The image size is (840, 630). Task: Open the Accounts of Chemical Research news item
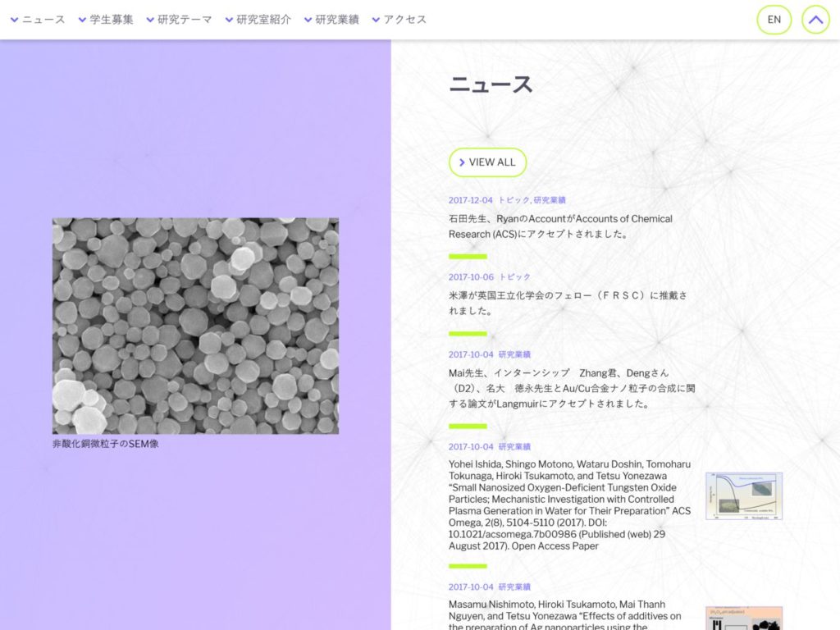click(x=560, y=226)
